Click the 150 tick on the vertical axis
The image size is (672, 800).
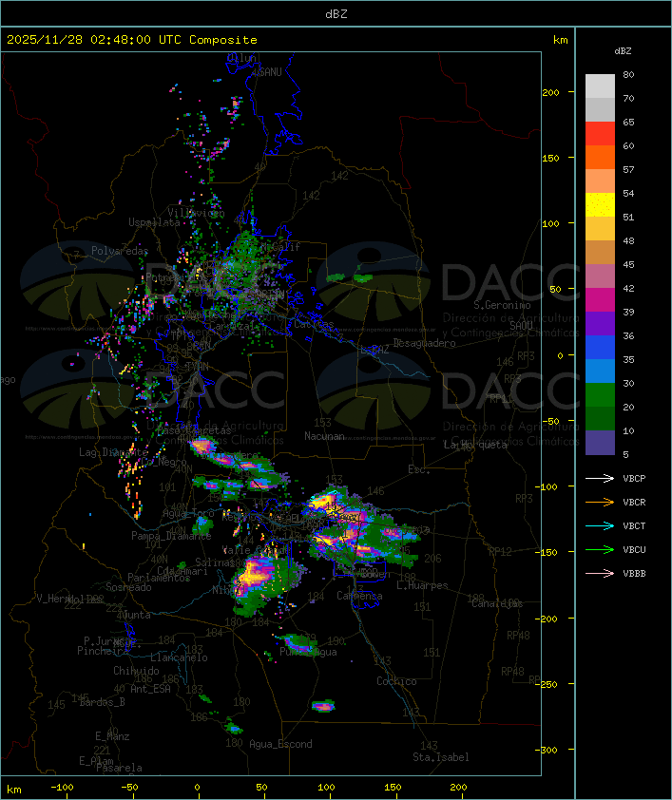(x=550, y=158)
